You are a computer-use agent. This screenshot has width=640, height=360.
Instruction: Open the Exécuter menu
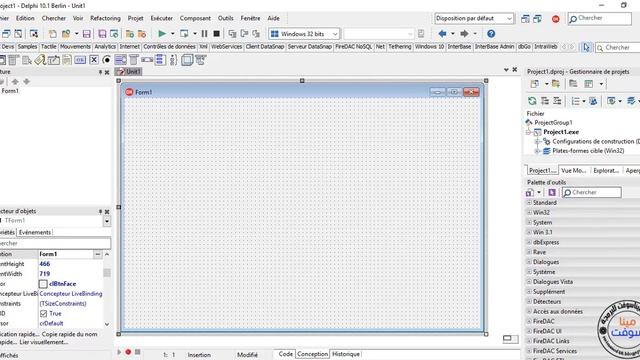coord(162,18)
